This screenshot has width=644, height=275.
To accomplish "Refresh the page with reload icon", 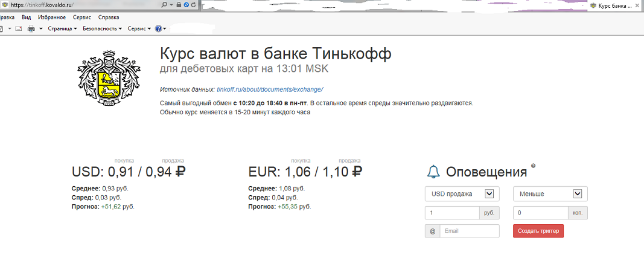I will pos(193,5).
